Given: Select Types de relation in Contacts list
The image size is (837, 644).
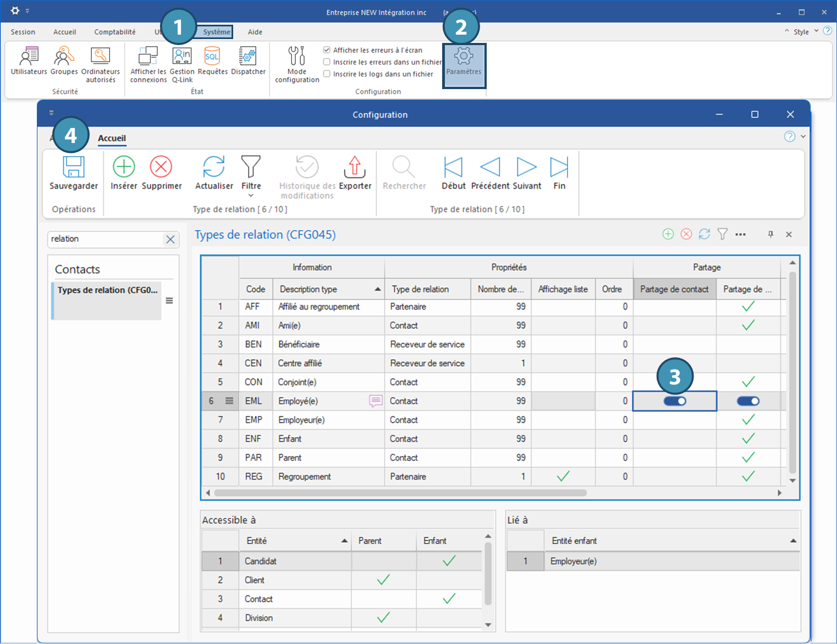Looking at the screenshot, I should 107,290.
